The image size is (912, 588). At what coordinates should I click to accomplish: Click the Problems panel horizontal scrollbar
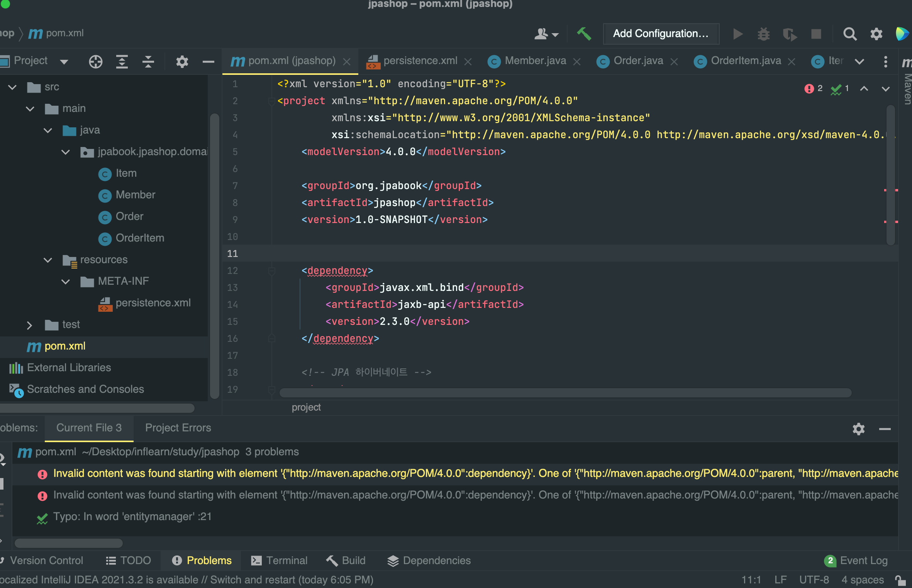(x=68, y=543)
